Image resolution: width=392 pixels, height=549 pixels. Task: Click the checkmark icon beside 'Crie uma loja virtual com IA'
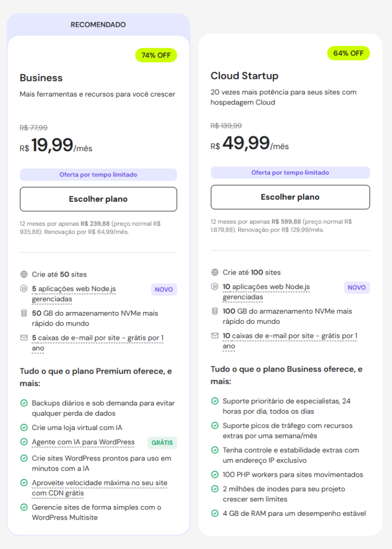[x=24, y=427]
